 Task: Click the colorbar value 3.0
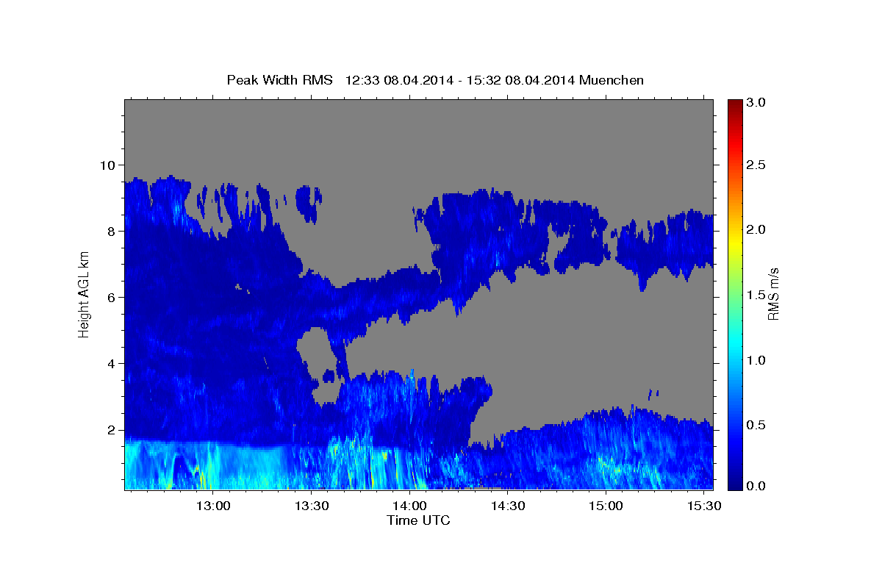756,103
